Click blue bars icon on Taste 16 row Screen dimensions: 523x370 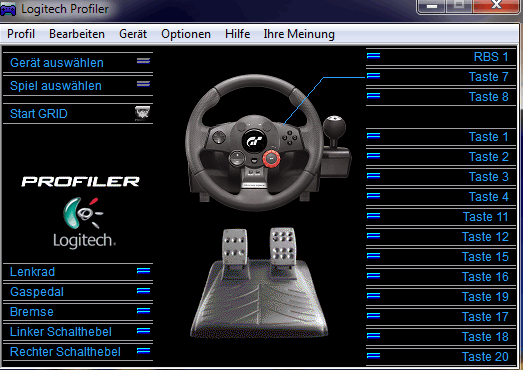click(x=374, y=276)
